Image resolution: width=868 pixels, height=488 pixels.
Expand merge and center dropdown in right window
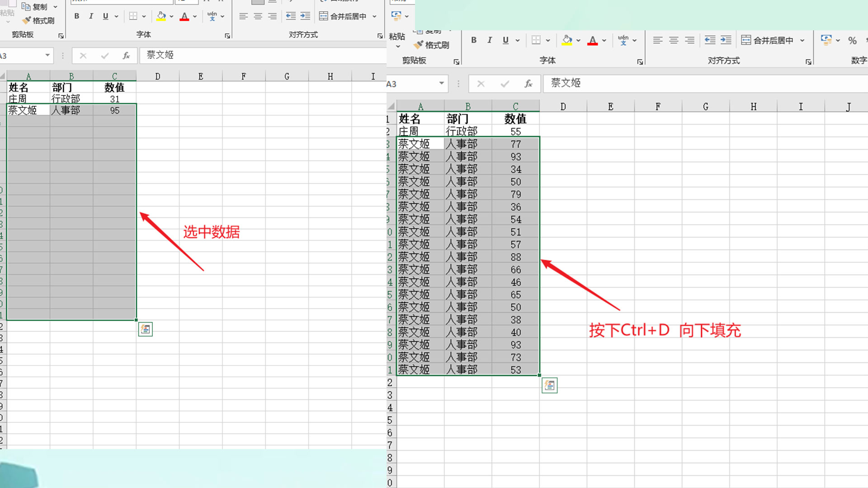(802, 40)
